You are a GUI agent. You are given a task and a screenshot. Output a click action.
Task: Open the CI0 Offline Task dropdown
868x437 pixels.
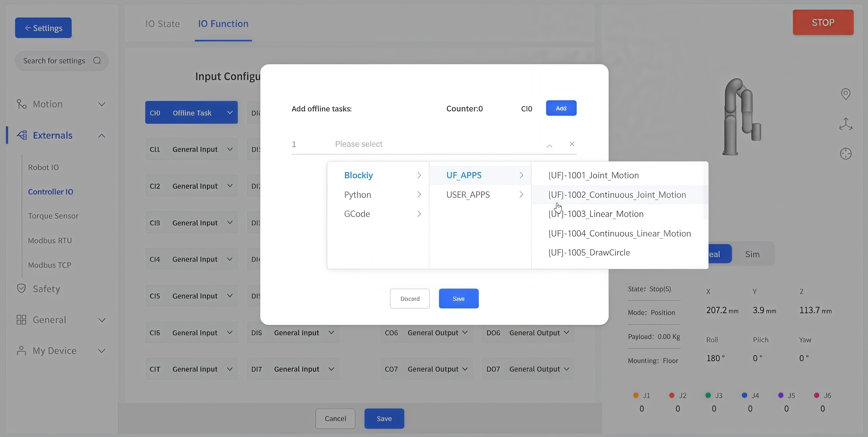(191, 113)
